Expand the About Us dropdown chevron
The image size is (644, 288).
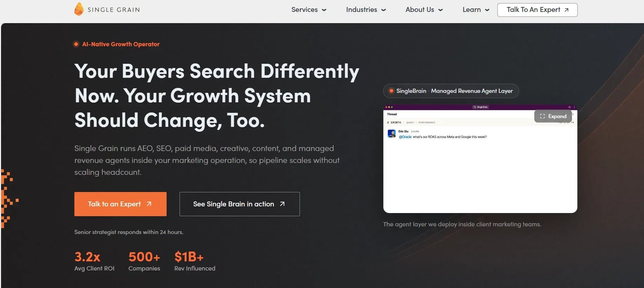tap(441, 10)
